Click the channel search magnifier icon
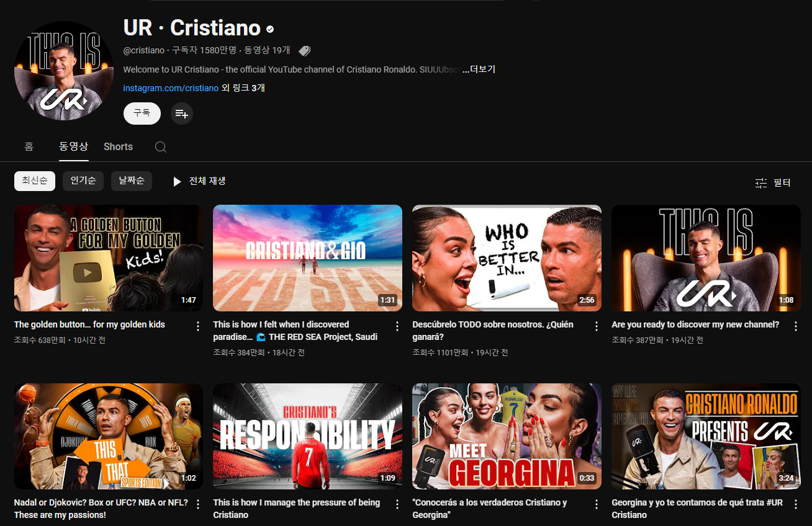The height and width of the screenshot is (526, 812). click(x=160, y=147)
